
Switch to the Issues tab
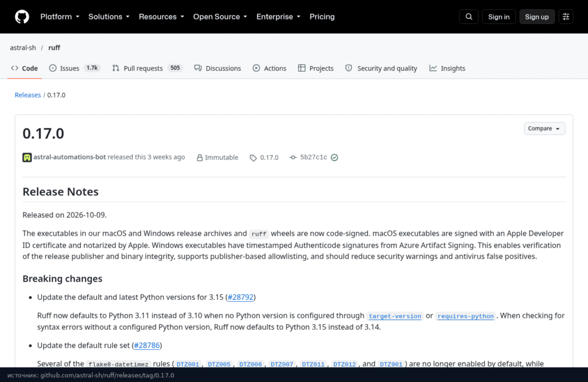pyautogui.click(x=75, y=68)
